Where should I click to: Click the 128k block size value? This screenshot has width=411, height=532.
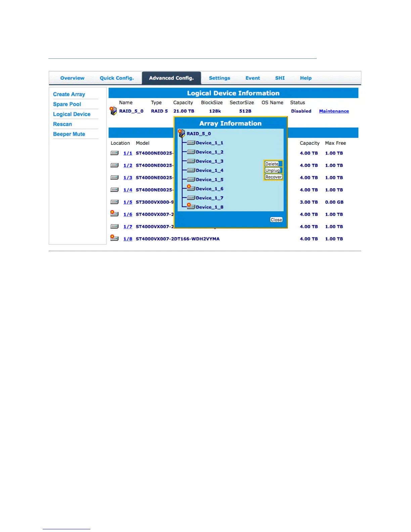[215, 111]
